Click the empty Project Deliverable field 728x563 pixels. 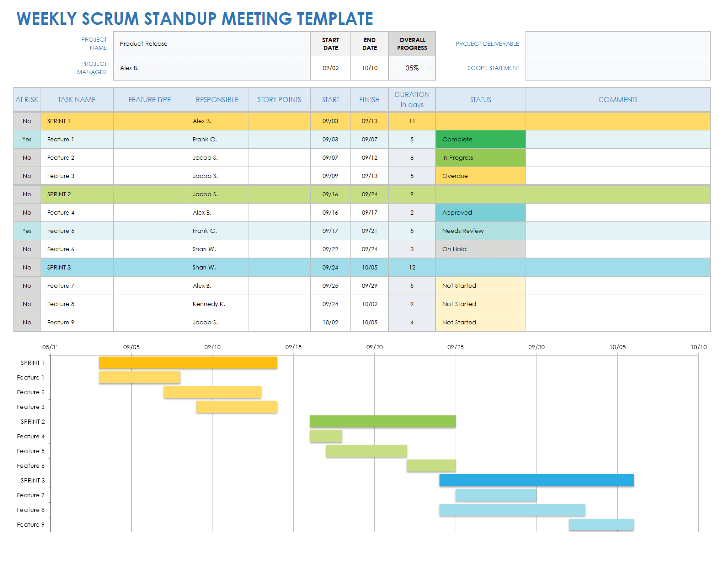point(618,44)
